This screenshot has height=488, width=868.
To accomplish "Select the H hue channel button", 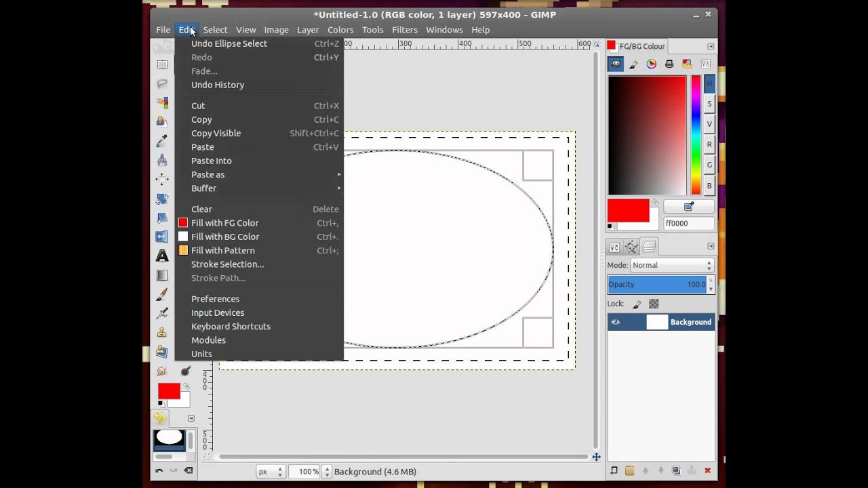I will [709, 83].
